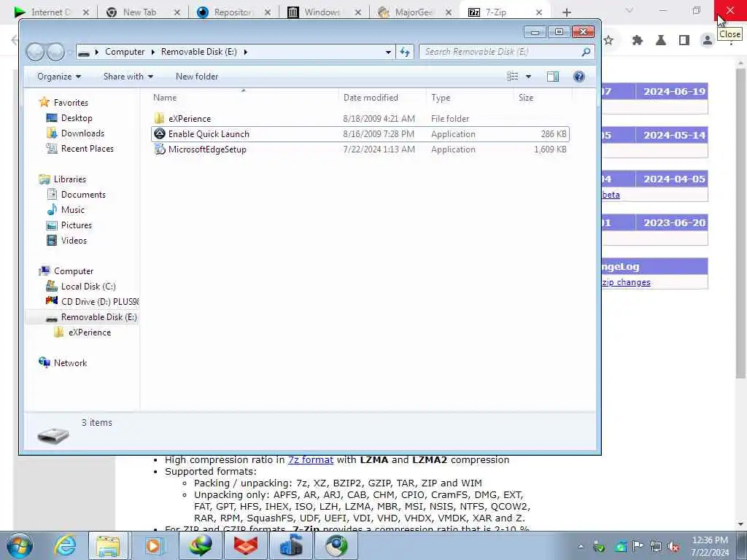The image size is (747, 560).
Task: Open the Organize dropdown menu
Action: [59, 76]
